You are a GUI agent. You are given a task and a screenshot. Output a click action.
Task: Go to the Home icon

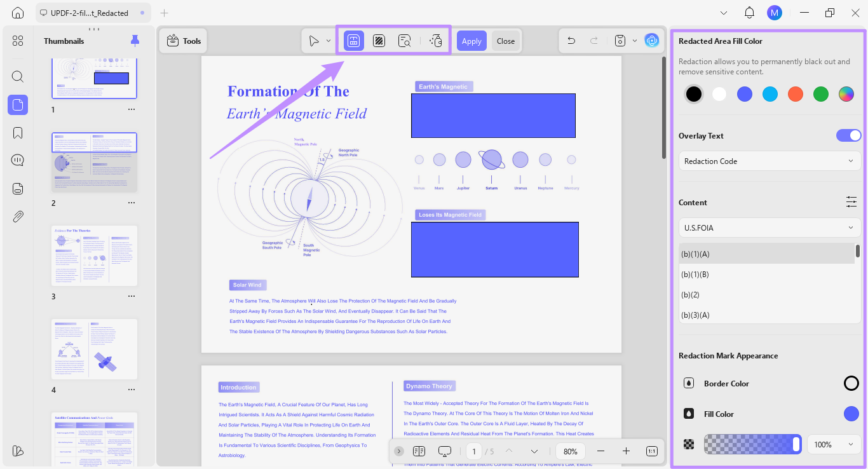point(18,13)
